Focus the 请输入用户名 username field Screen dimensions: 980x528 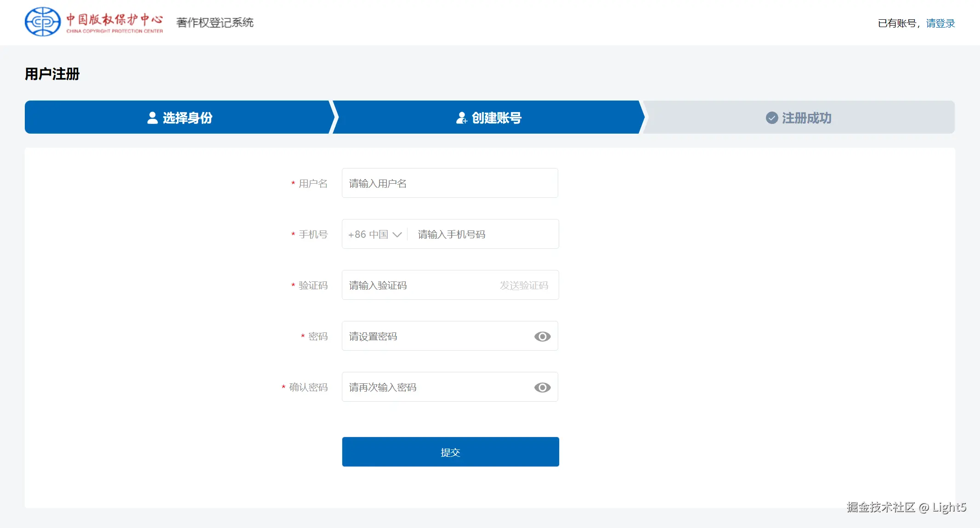(x=449, y=184)
